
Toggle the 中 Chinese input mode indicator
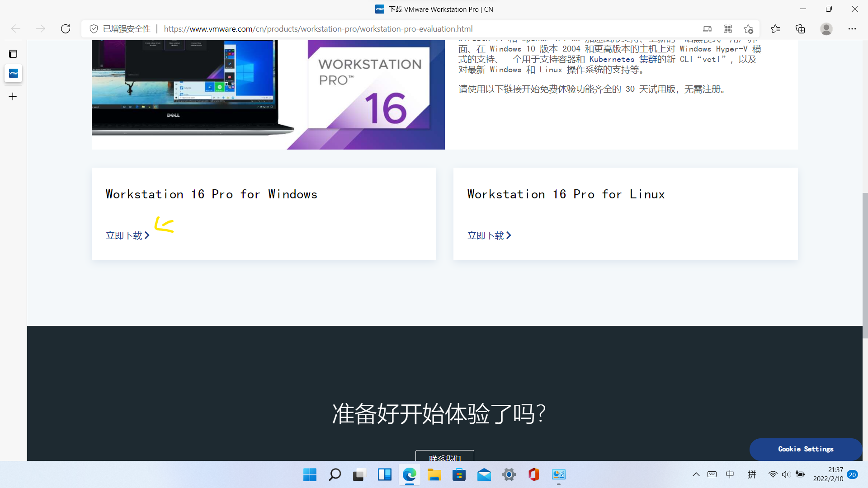pos(730,474)
